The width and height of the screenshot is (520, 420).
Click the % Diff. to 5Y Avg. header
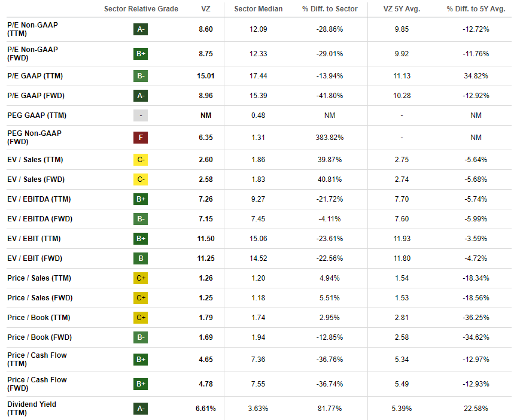point(476,9)
